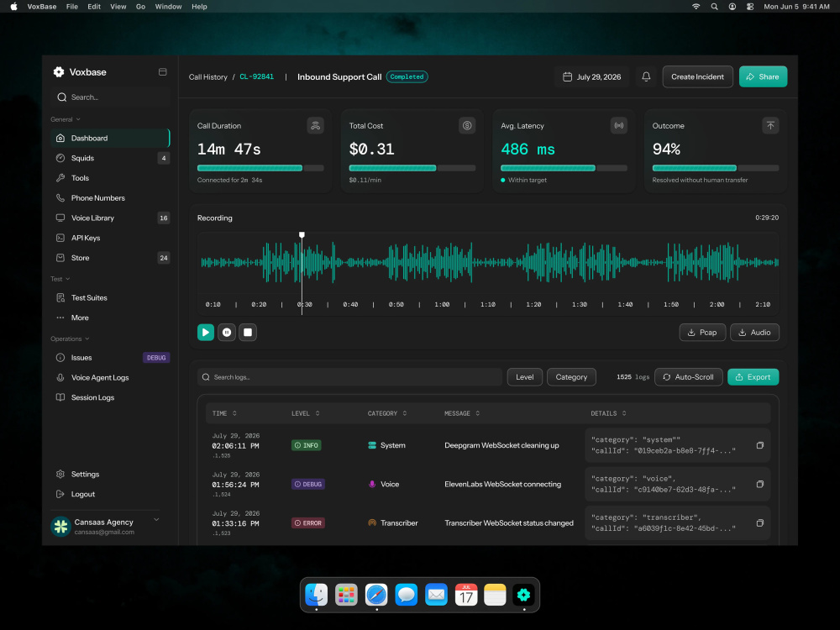Open Voice Agent Logs in sidebar
The image size is (840, 630).
tap(110, 378)
